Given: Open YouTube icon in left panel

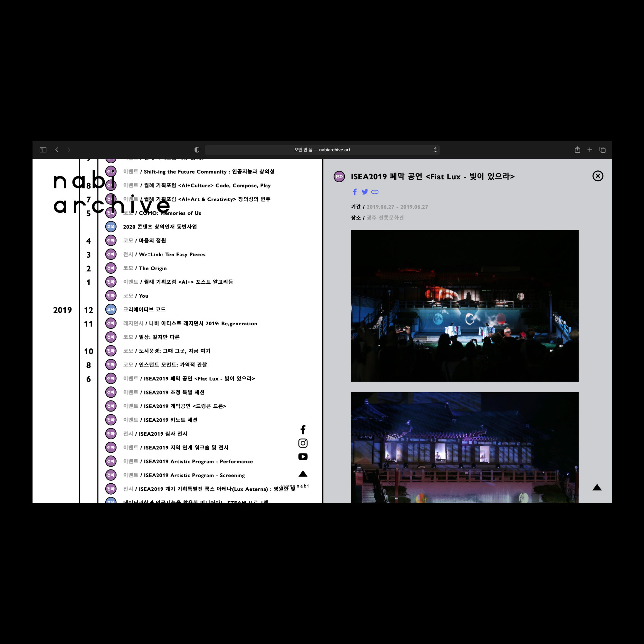Looking at the screenshot, I should (x=303, y=457).
